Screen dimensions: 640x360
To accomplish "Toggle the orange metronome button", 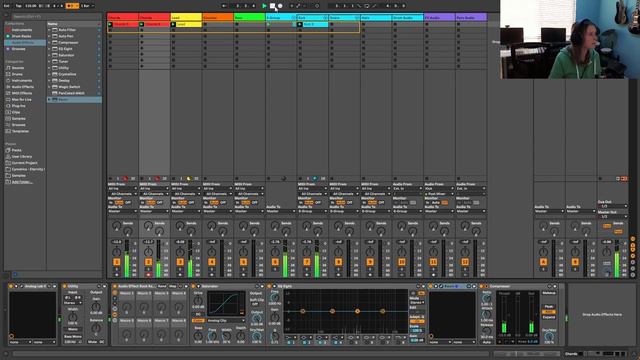I will click(72, 6).
